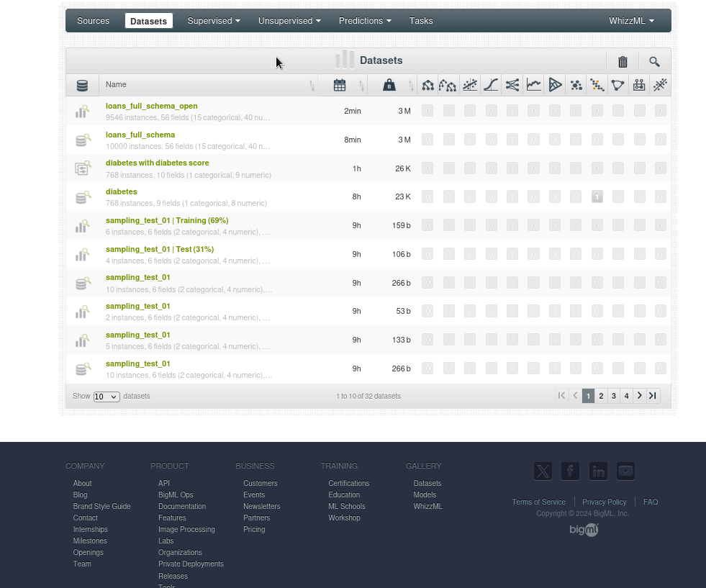
Task: Click the Privacy Policy footer link
Action: pyautogui.click(x=604, y=502)
